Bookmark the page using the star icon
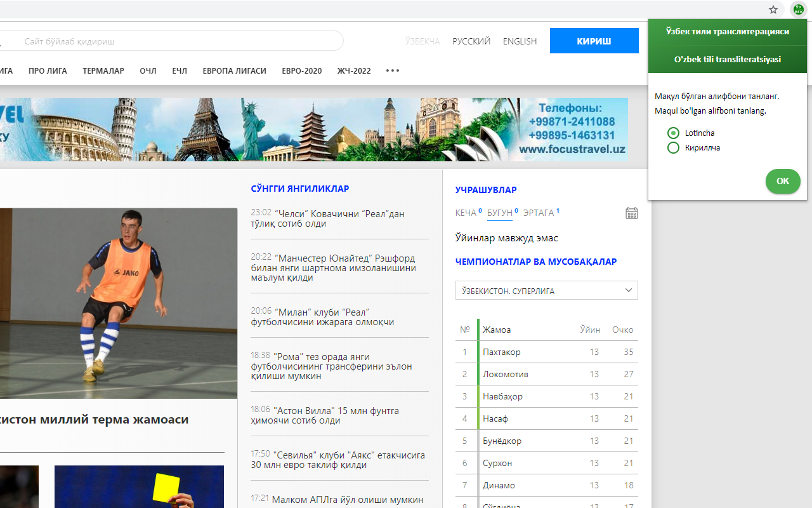812x508 pixels. pos(773,10)
